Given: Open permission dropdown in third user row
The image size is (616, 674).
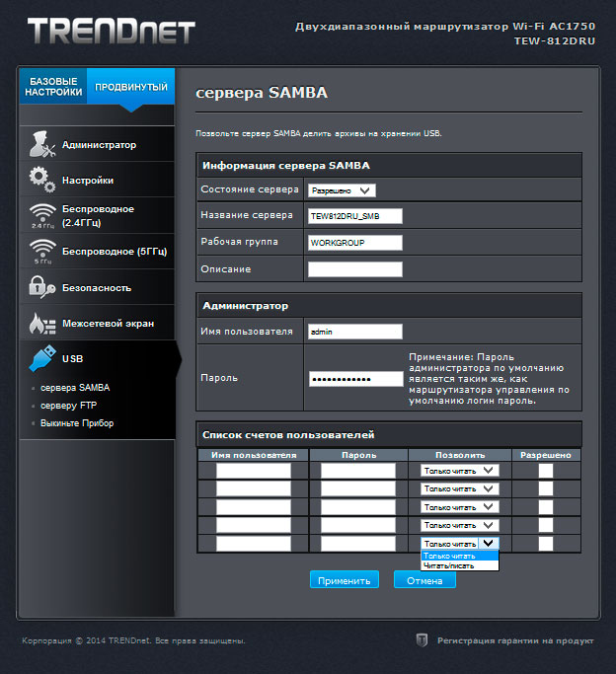Looking at the screenshot, I should [459, 507].
